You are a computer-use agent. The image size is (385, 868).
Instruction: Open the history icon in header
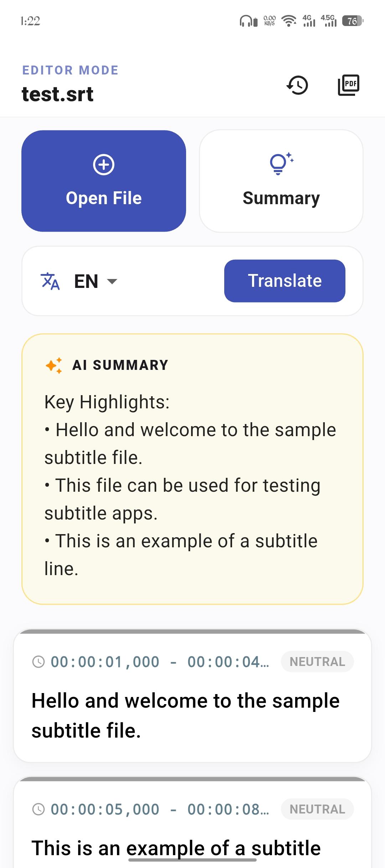click(297, 85)
